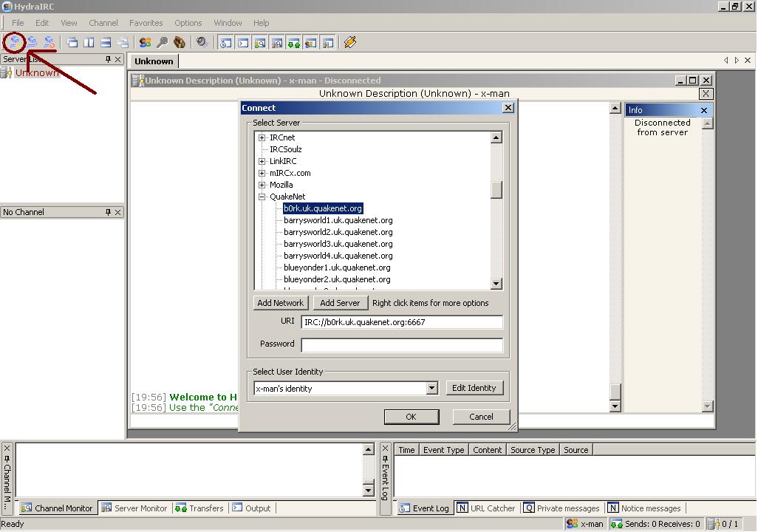Click the Add Network button
The width and height of the screenshot is (758, 532).
pyautogui.click(x=281, y=303)
